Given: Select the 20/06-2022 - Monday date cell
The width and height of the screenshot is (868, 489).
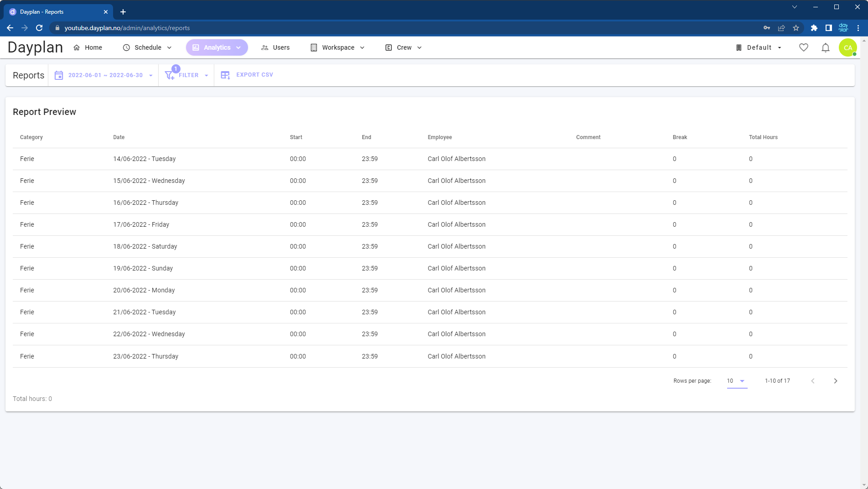Looking at the screenshot, I should 144,290.
